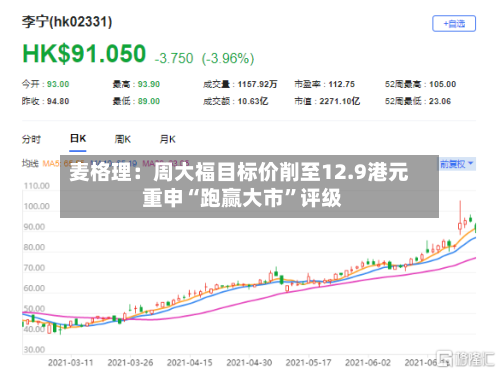Click the 52周最低 23.06 value
Screen dimensions: 500x373
440,101
